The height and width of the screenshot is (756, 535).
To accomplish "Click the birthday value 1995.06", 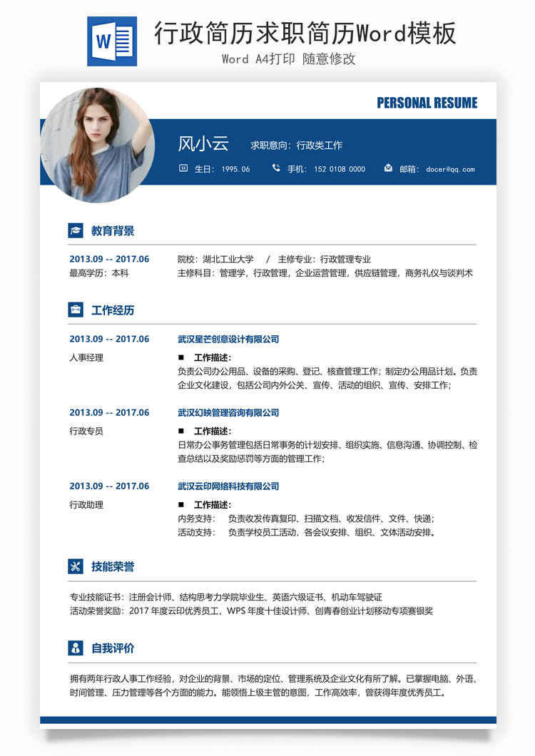I will click(x=235, y=169).
